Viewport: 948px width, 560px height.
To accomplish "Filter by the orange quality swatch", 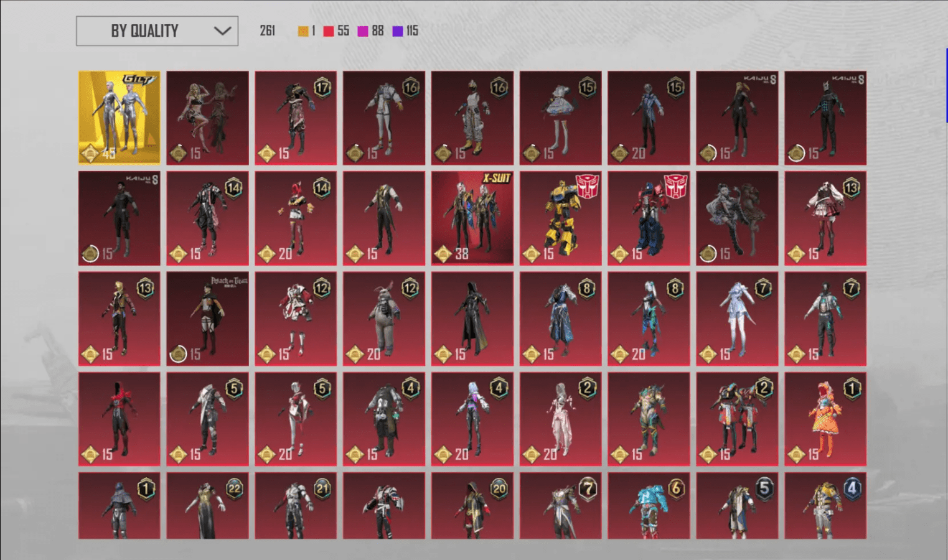I will point(303,31).
